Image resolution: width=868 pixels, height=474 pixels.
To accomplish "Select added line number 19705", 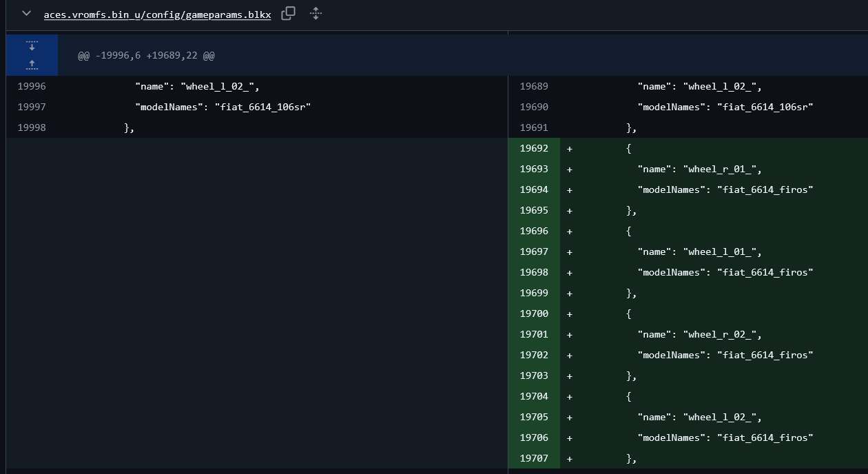I will [x=534, y=417].
